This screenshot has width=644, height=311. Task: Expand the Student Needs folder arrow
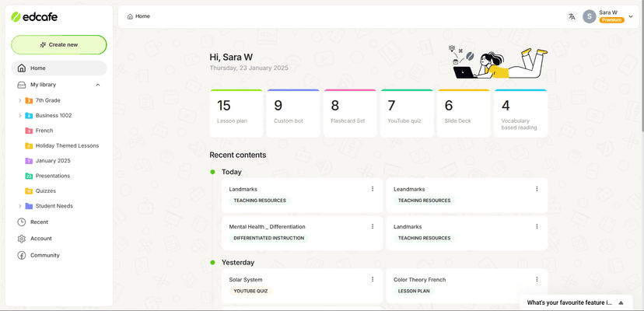pyautogui.click(x=19, y=206)
